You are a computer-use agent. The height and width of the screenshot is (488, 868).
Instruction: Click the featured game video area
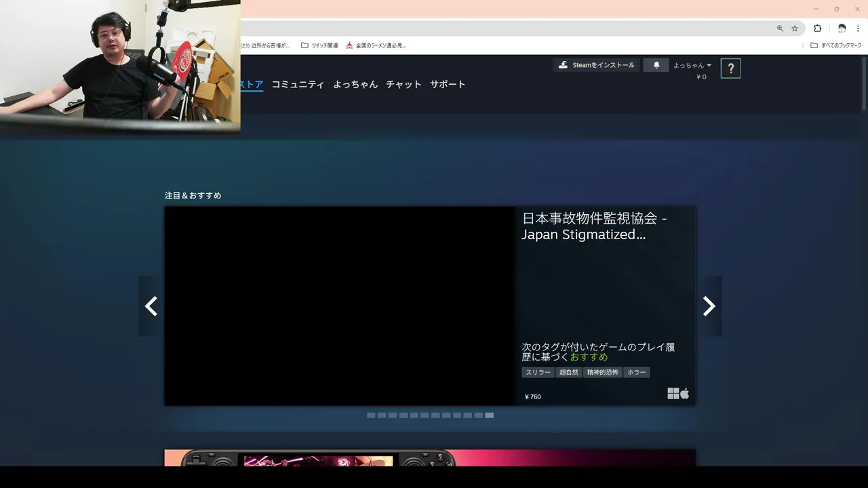coord(340,306)
